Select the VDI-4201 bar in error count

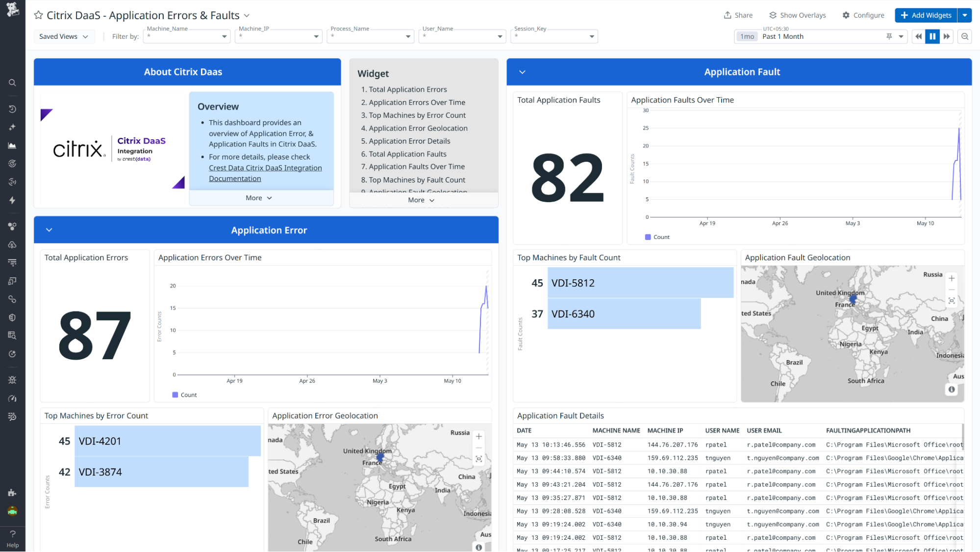tap(168, 441)
